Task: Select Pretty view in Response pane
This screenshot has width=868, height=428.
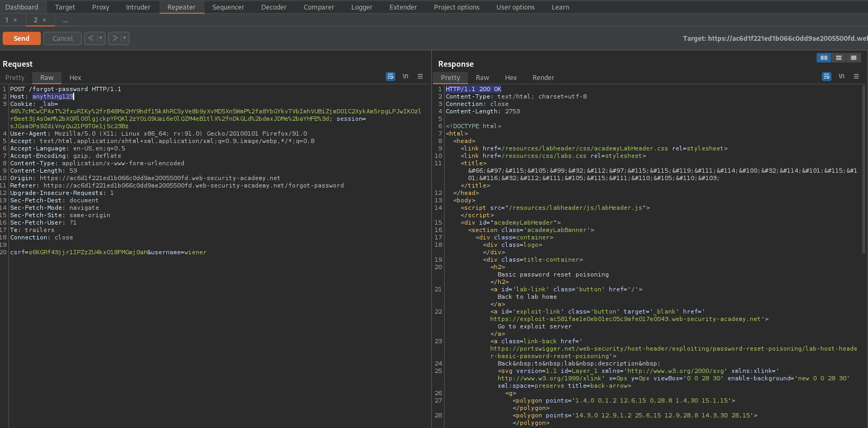Action: [x=450, y=77]
